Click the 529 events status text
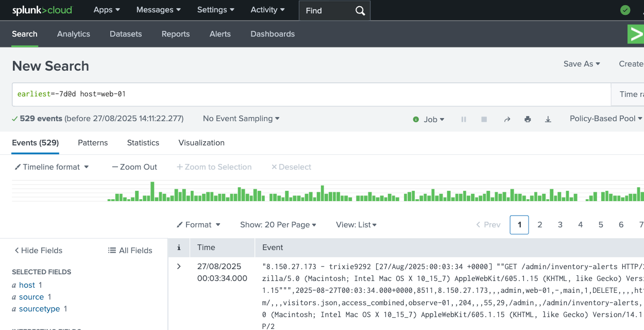644x330 pixels. (41, 119)
